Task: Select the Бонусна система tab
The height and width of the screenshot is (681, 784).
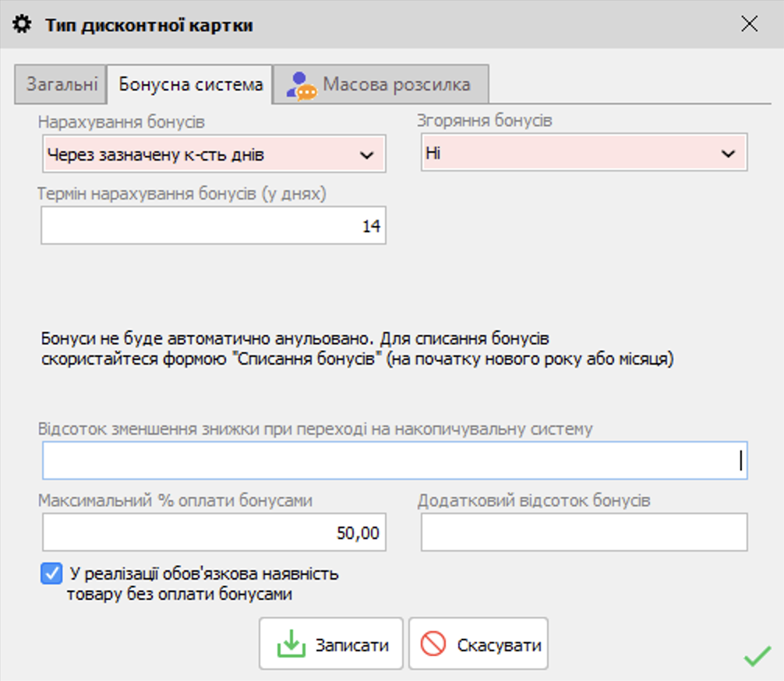Action: point(190,84)
